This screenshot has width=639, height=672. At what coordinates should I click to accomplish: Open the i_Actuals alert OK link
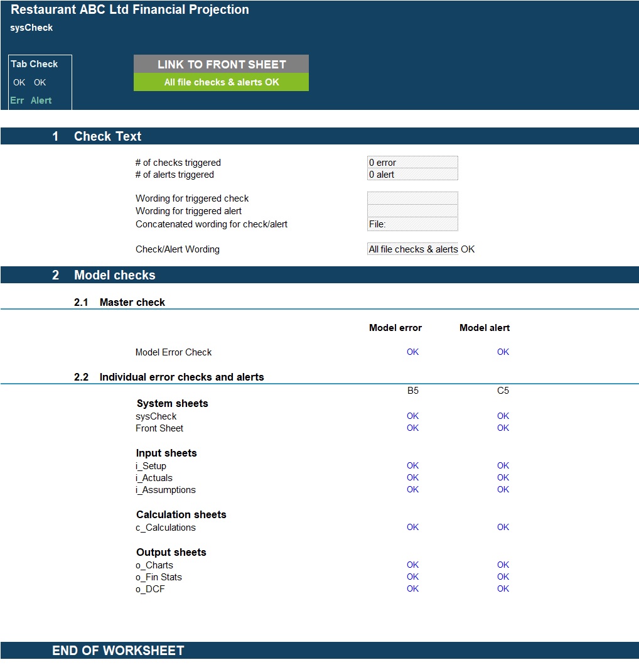[503, 477]
